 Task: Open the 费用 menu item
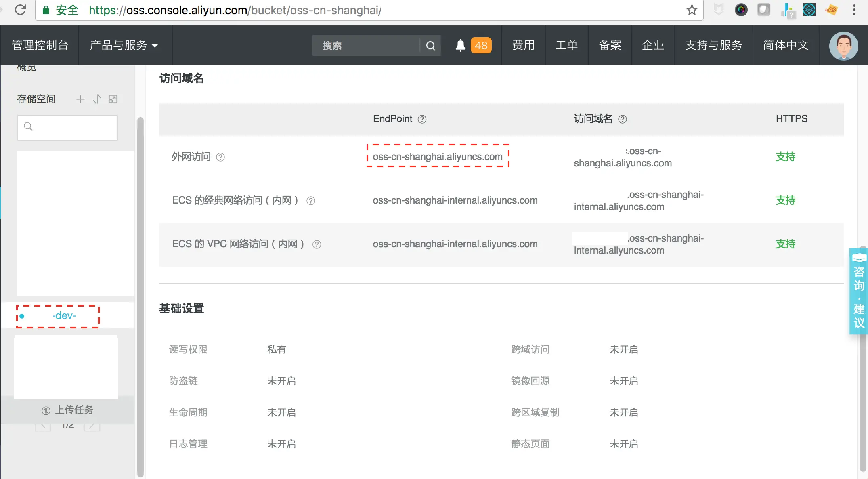pos(523,45)
